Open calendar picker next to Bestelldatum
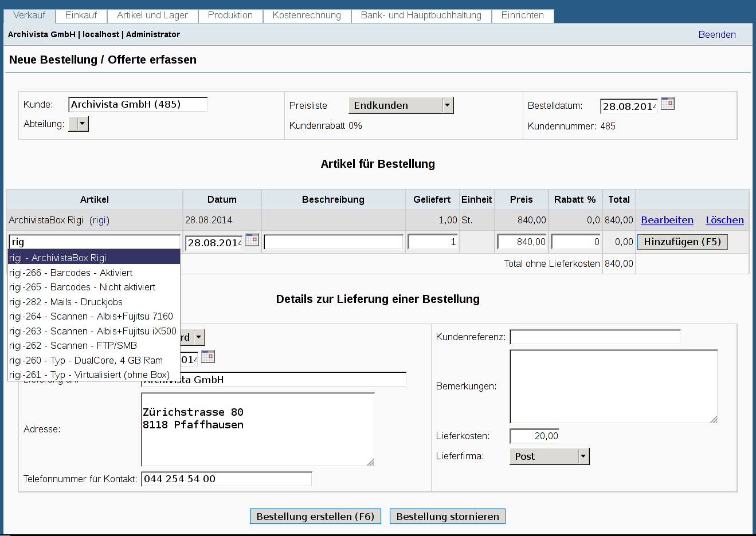 coord(667,104)
